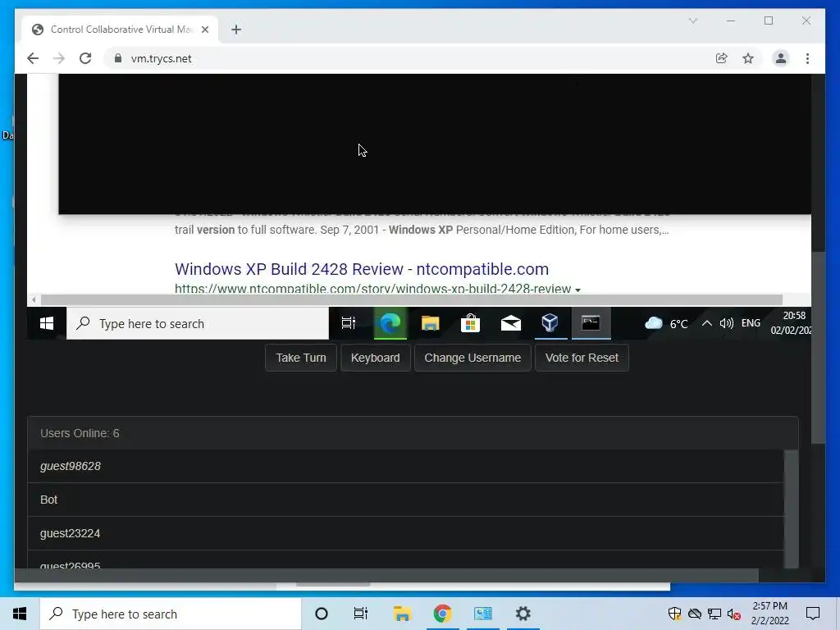The width and height of the screenshot is (840, 630).
Task: Open VirtualBox cube icon in VM taskbar
Action: [550, 323]
